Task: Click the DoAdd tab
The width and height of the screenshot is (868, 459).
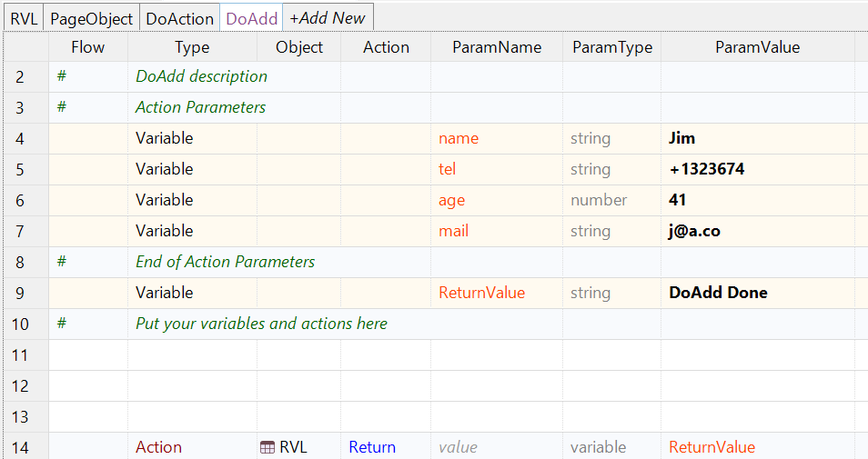Action: 251,18
